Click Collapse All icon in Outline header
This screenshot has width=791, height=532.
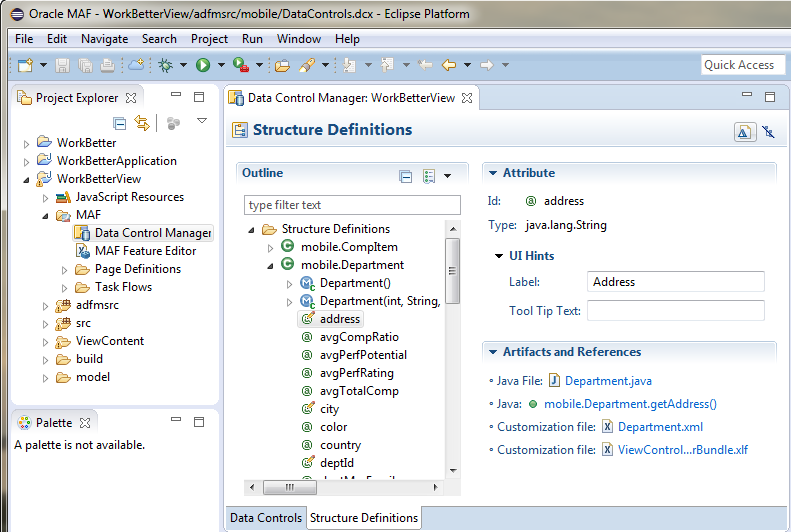click(406, 176)
